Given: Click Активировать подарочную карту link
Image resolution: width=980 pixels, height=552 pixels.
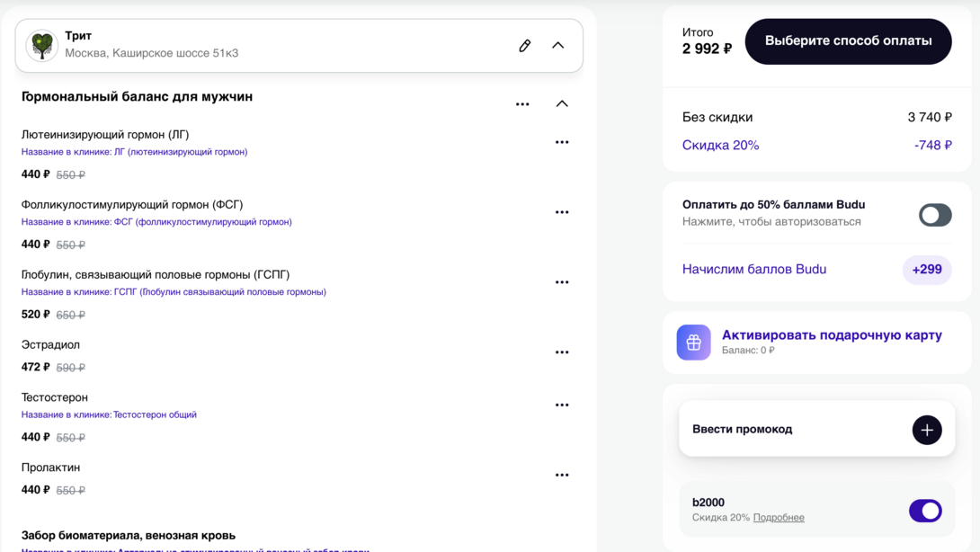Looking at the screenshot, I should pos(832,335).
